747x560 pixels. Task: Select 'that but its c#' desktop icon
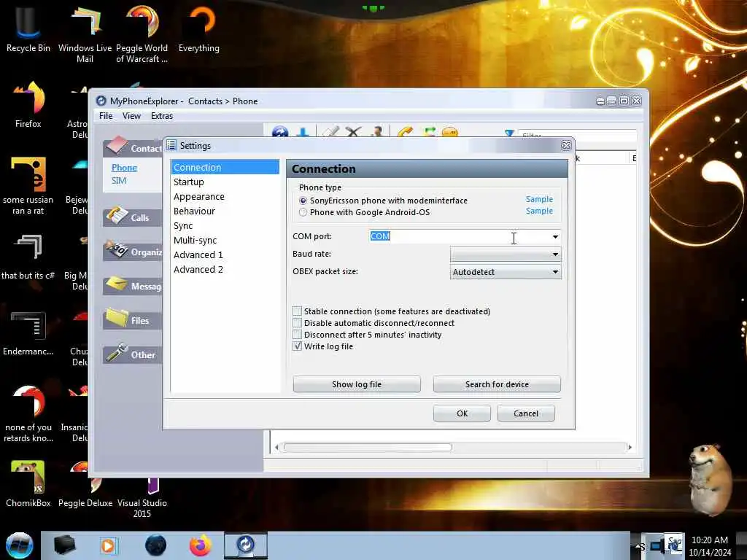pos(28,257)
